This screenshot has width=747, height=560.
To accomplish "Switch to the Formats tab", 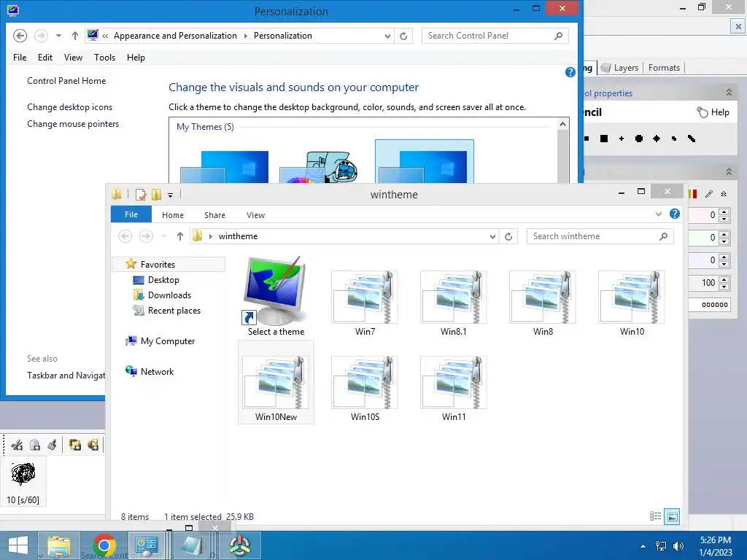I will (664, 68).
